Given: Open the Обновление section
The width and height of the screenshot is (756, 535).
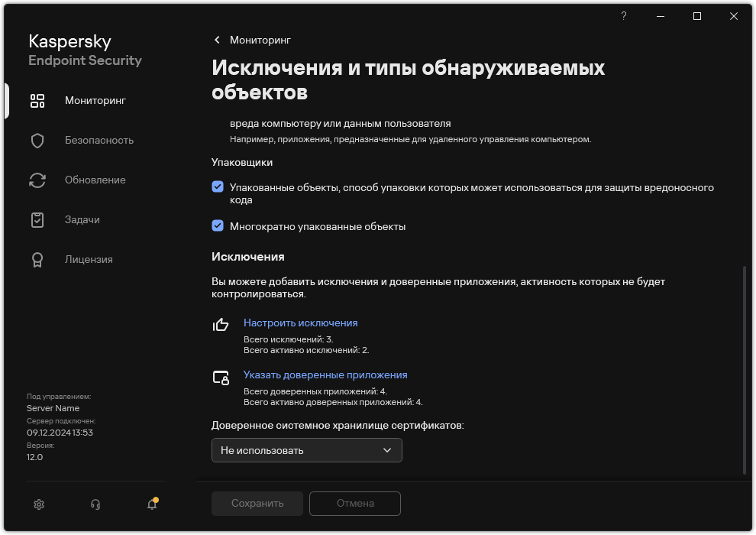Looking at the screenshot, I should [x=95, y=180].
